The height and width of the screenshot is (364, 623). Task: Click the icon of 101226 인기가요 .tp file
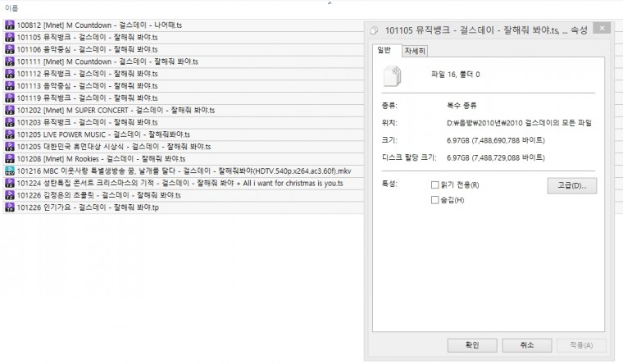(10, 207)
